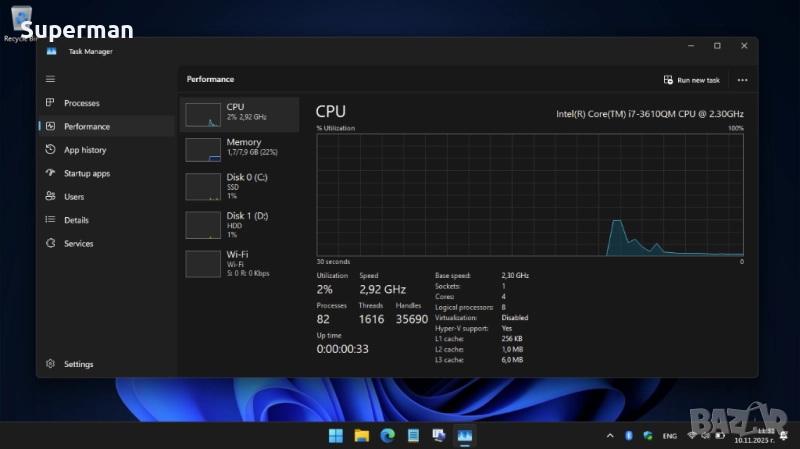Viewport: 800px width, 449px height.
Task: Open the Windows Start menu
Action: (336, 435)
